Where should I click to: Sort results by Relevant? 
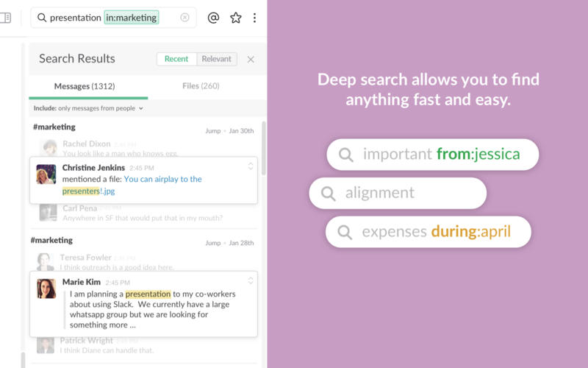pyautogui.click(x=216, y=59)
